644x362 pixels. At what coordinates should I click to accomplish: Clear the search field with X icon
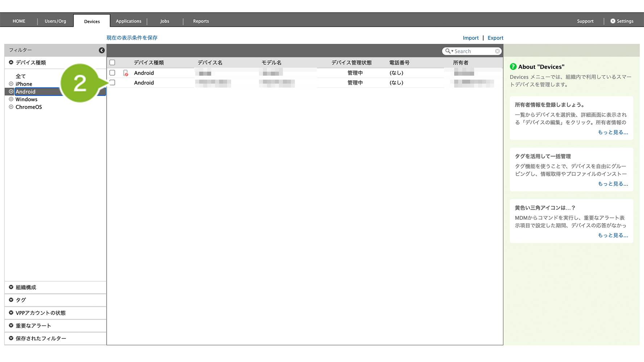[x=497, y=51]
